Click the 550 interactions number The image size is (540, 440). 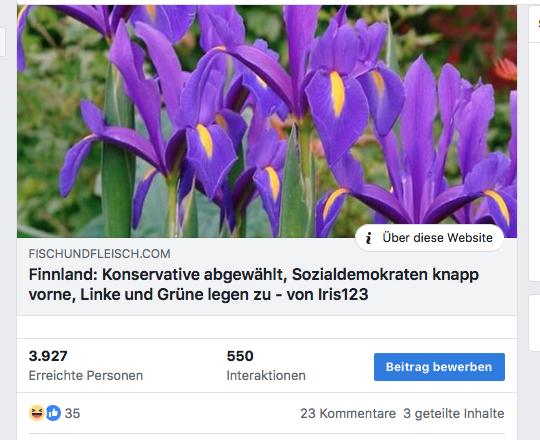[x=240, y=356]
